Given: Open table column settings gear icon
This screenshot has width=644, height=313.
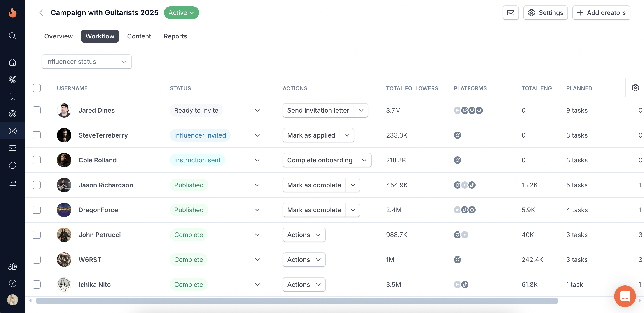Looking at the screenshot, I should (635, 88).
